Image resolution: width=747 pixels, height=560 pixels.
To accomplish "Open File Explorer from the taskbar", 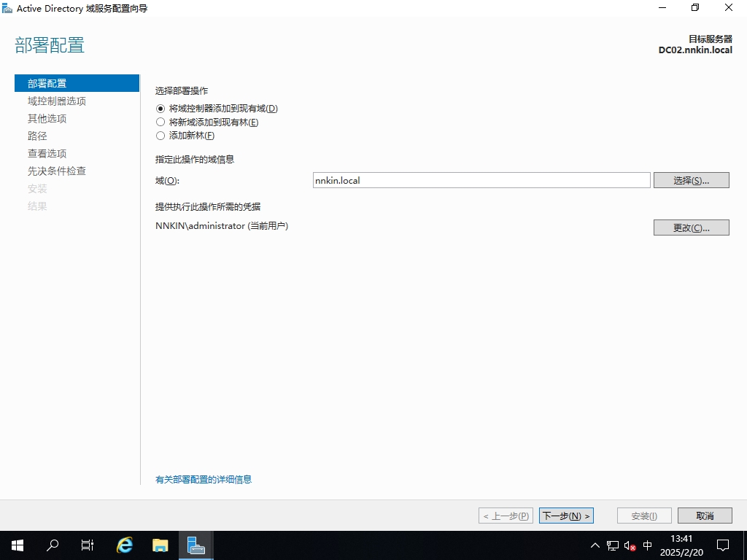I will click(x=160, y=545).
